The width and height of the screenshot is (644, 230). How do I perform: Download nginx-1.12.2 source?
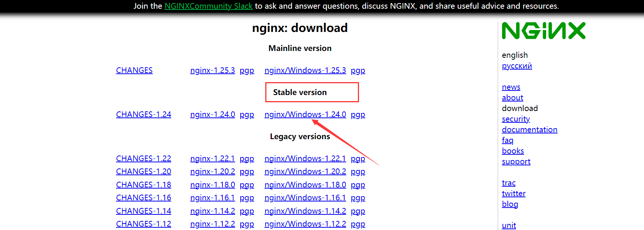tap(213, 224)
